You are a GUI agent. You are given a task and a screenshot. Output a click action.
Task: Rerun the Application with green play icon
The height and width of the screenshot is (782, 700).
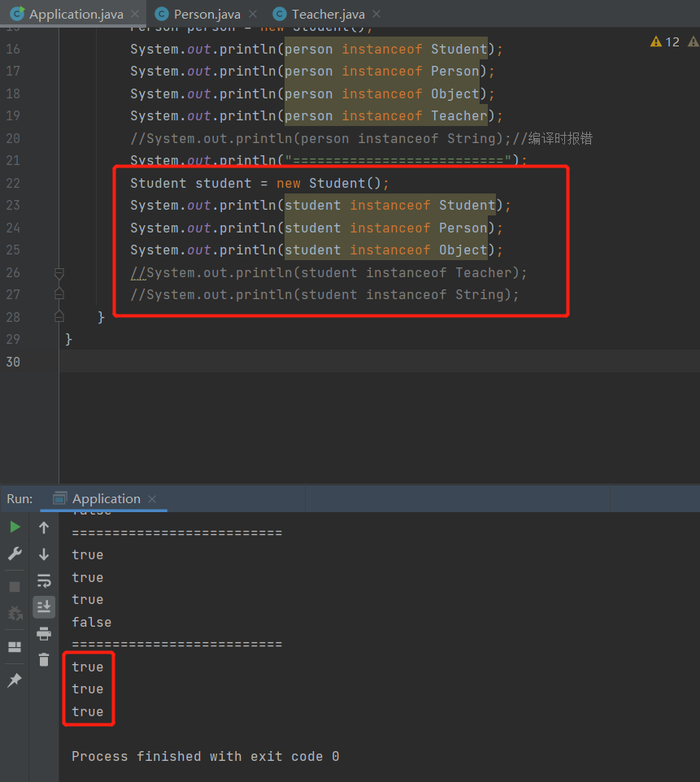[x=15, y=527]
